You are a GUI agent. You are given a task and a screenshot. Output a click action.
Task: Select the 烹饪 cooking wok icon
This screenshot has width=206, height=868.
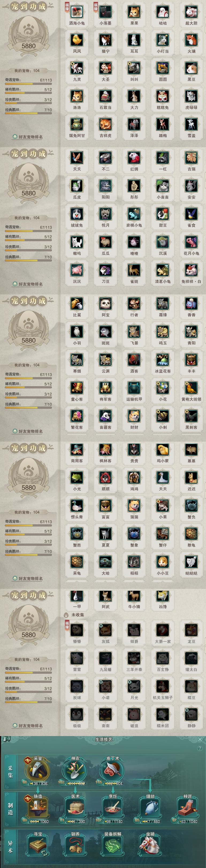[113, 808]
